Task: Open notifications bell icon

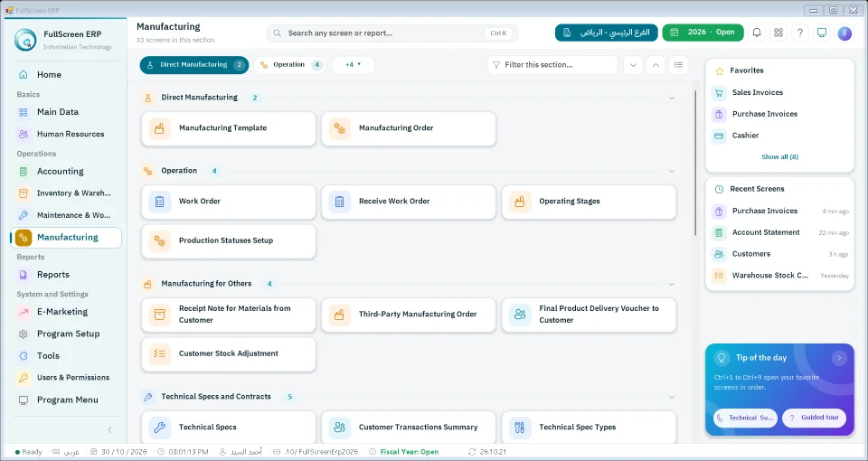Action: tap(756, 33)
